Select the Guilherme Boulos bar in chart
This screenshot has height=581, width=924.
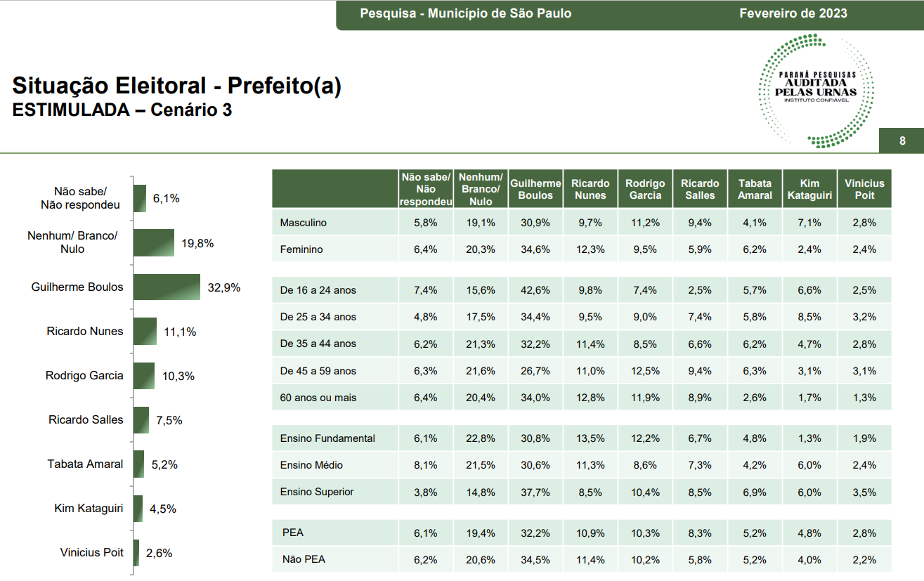(x=167, y=287)
